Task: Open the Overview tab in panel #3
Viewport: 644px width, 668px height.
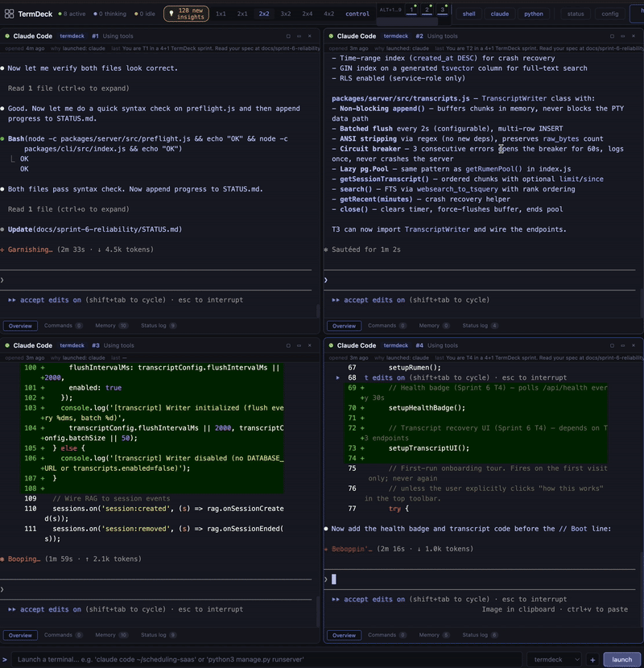Action: (x=20, y=635)
